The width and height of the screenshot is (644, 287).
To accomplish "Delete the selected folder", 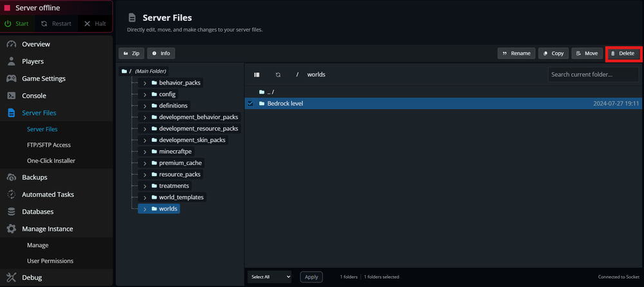I will point(623,54).
